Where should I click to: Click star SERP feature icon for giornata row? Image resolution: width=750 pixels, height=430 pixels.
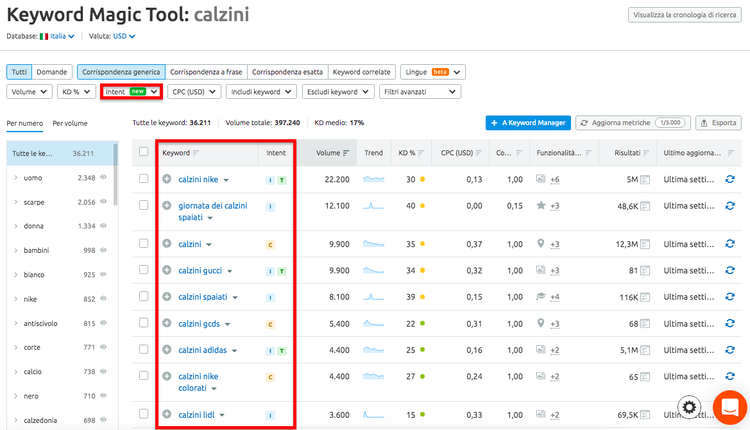(541, 205)
